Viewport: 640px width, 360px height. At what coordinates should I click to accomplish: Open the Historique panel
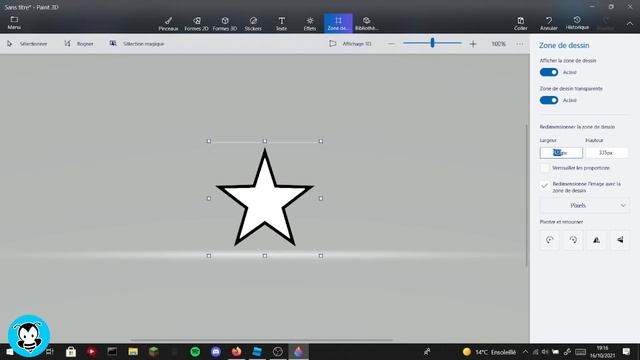(577, 23)
